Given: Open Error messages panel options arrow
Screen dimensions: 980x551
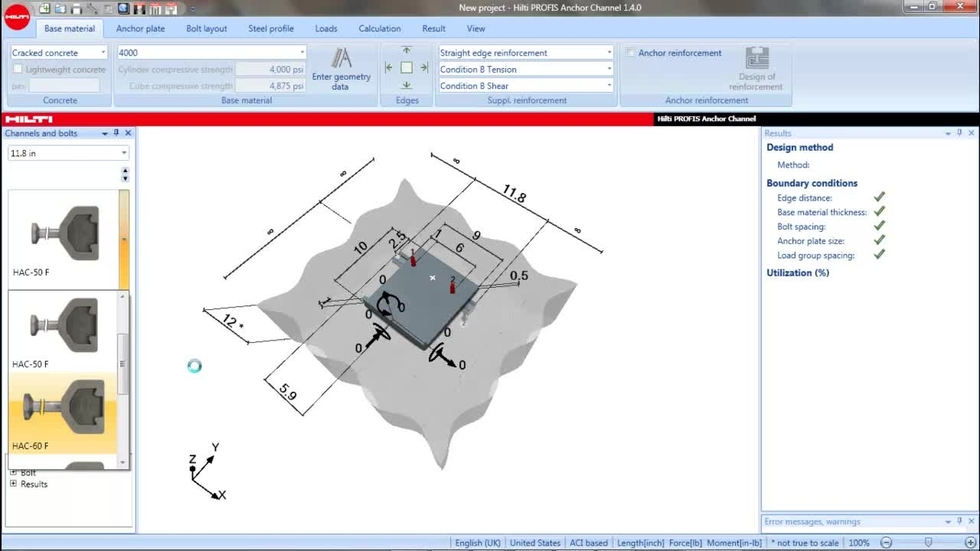Looking at the screenshot, I should coord(948,522).
